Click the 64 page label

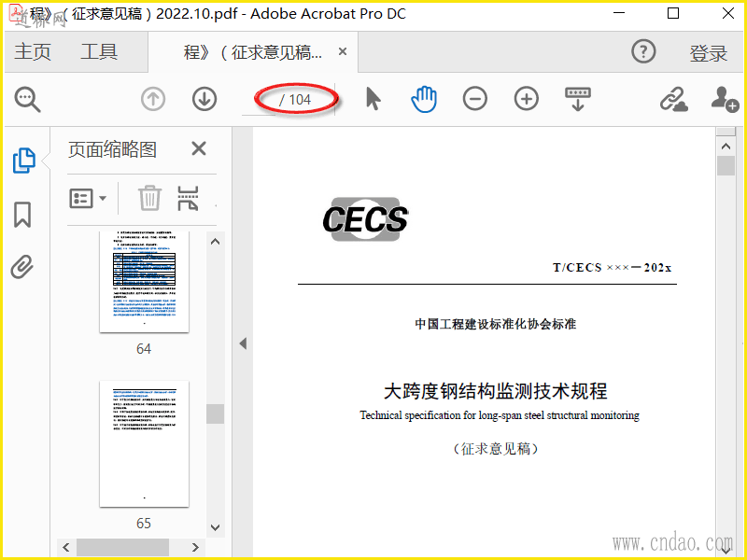144,349
